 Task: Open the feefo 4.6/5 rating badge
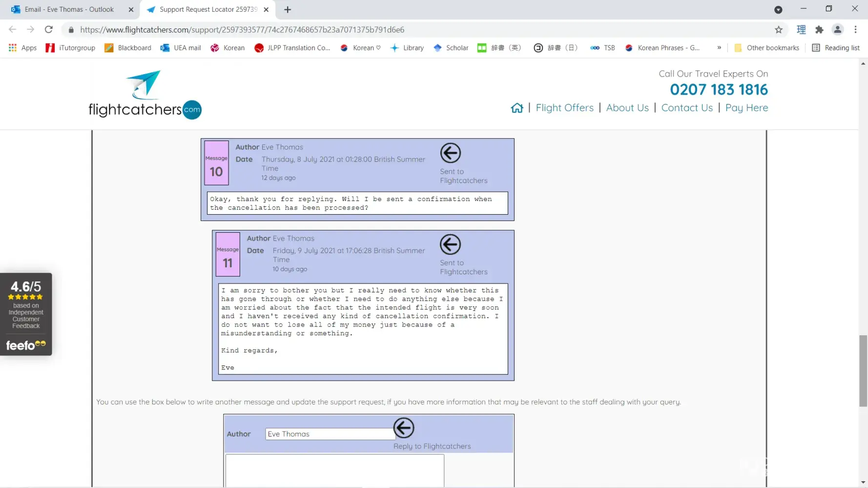26,314
